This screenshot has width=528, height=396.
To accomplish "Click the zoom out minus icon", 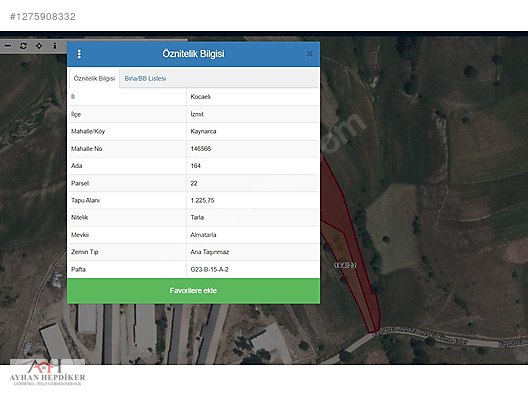I will pyautogui.click(x=8, y=46).
